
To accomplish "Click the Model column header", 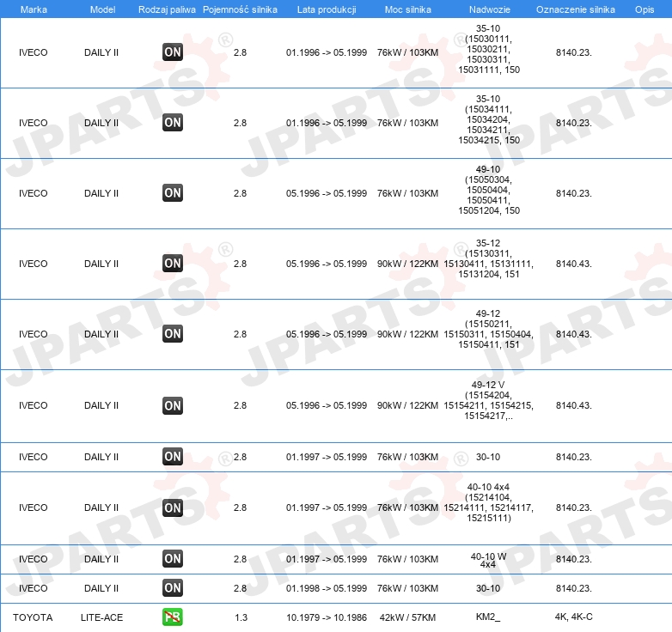I will click(102, 9).
